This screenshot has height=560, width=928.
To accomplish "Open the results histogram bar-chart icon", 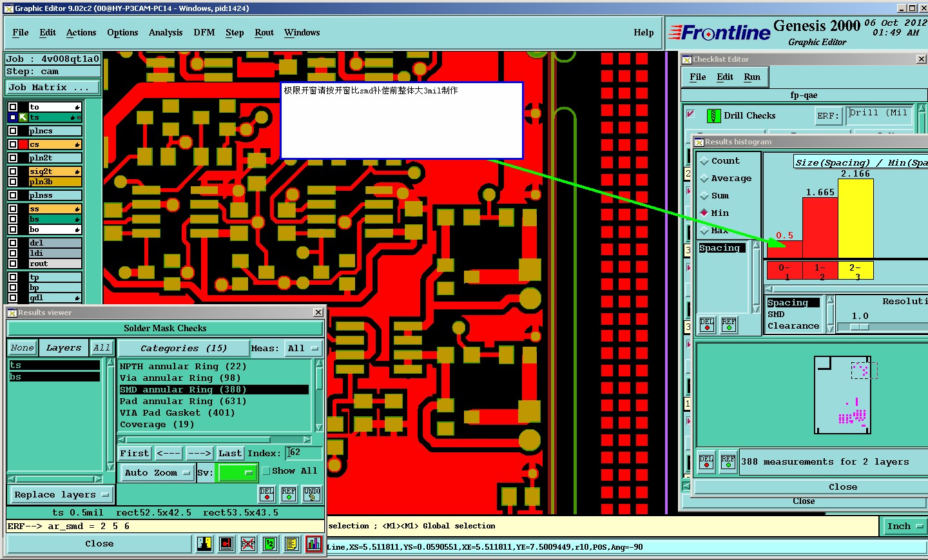I will tap(314, 544).
